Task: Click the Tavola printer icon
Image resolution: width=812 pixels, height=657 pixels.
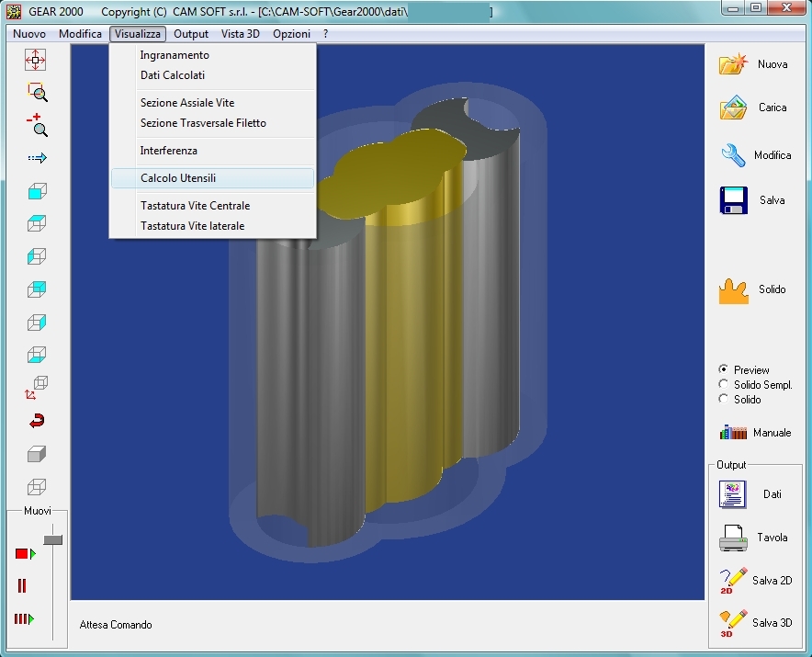Action: (x=733, y=538)
